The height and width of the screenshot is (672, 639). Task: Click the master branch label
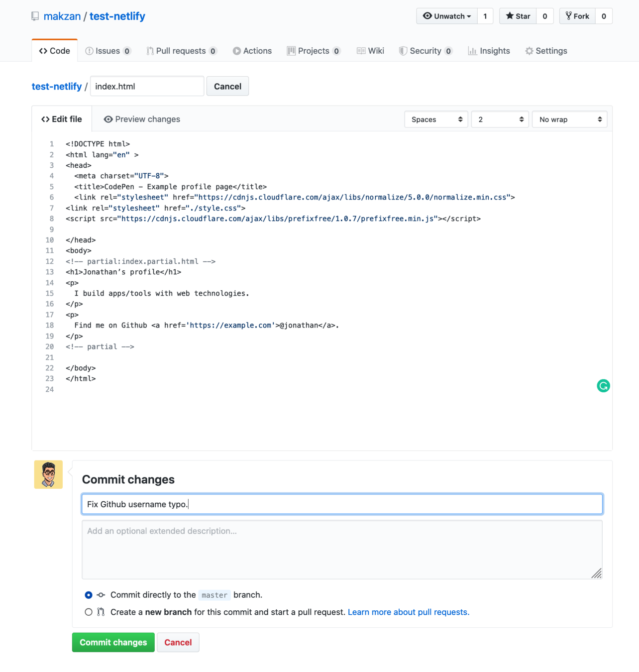click(214, 595)
